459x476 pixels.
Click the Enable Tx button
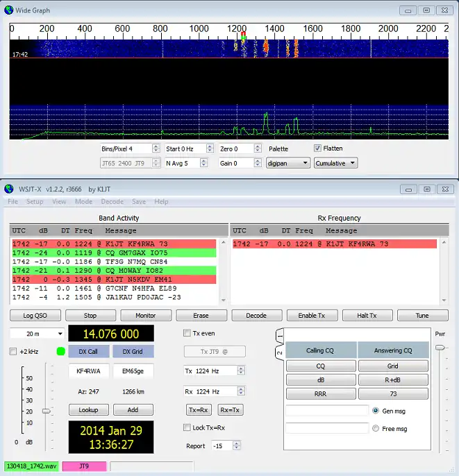tap(312, 315)
